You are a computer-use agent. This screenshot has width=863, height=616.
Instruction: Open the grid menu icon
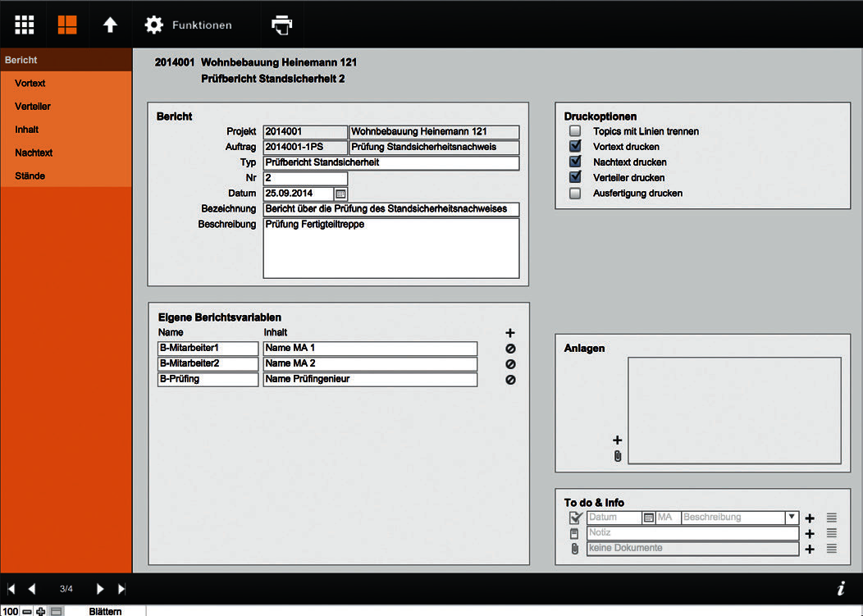point(25,25)
